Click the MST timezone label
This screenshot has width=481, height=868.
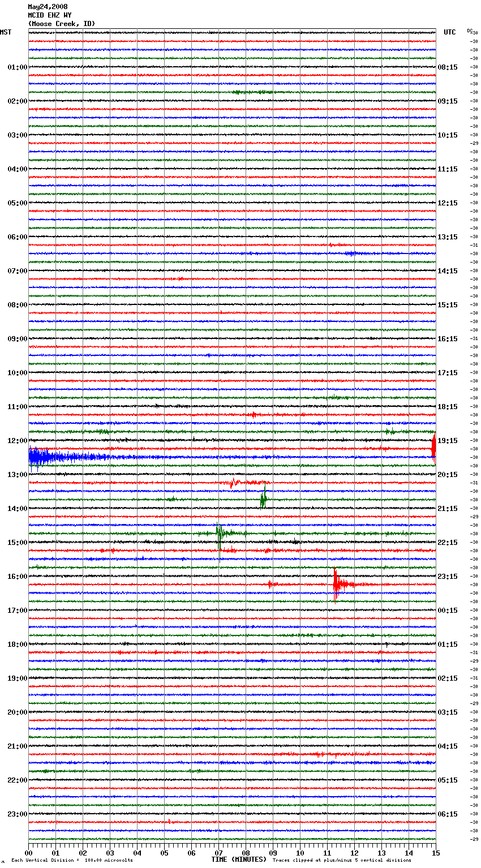pos(6,32)
